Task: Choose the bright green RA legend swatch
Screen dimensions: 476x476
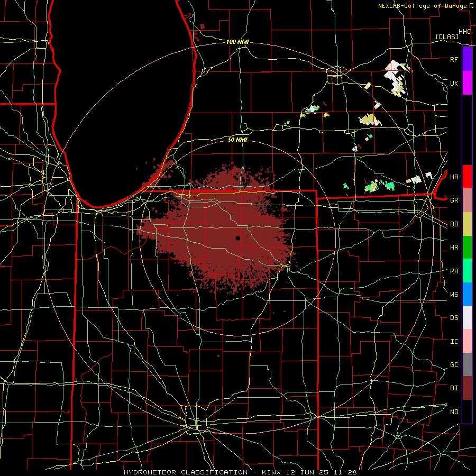Action: [467, 271]
